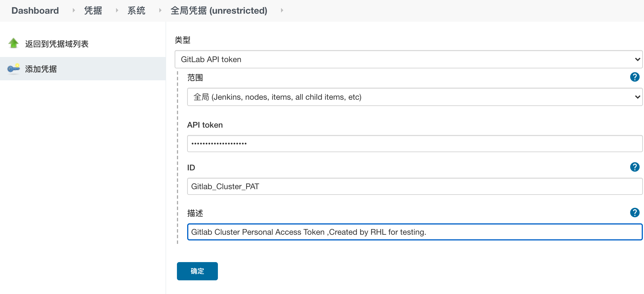Screen dimensions: 644x294
Task: Expand arrow after 全局凭据 (unrestricted)
Action: [x=282, y=11]
